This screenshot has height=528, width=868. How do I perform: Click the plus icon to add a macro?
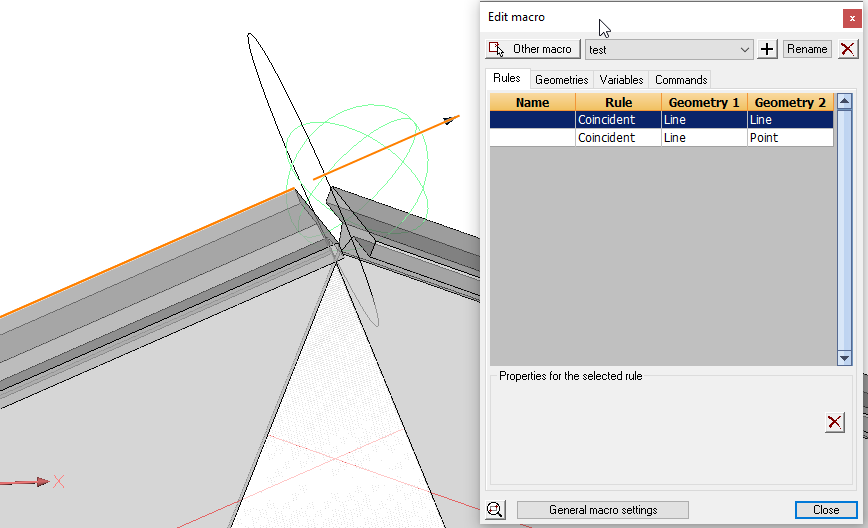pos(767,49)
